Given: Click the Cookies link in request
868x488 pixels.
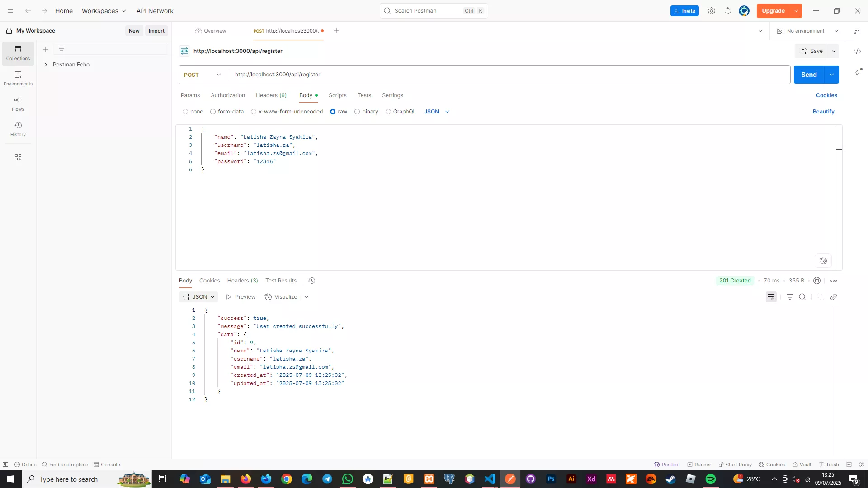Looking at the screenshot, I should click(x=826, y=95).
